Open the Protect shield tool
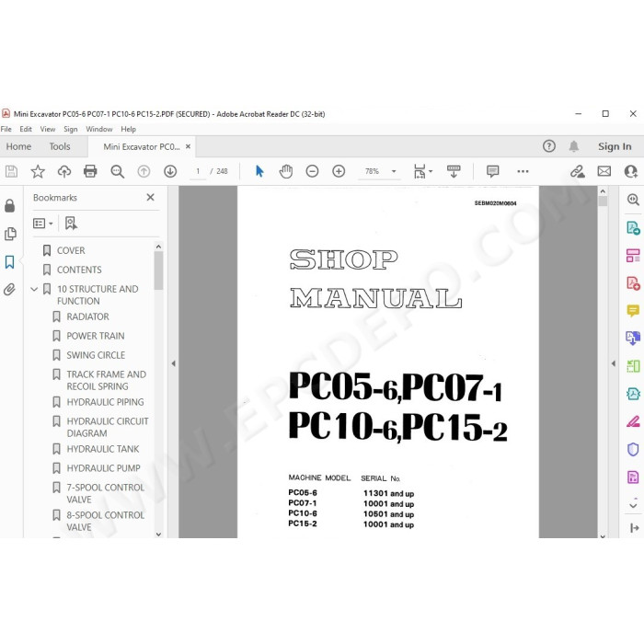This screenshot has height=644, width=644. click(x=633, y=449)
